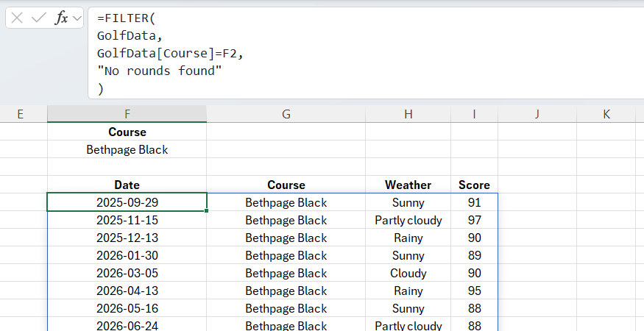The height and width of the screenshot is (331, 644).
Task: Click the fill handle of the active cell
Action: 206,210
